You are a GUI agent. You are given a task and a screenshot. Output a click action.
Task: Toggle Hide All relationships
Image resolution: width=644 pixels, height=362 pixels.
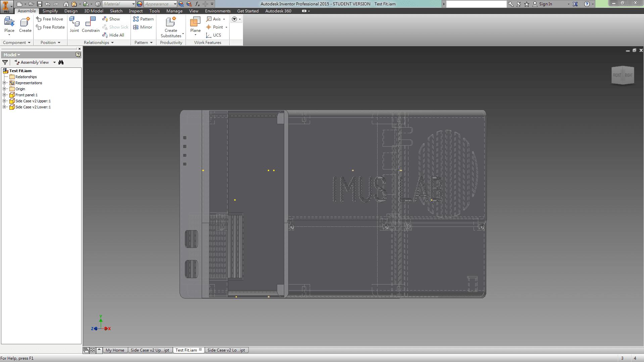[x=113, y=35]
